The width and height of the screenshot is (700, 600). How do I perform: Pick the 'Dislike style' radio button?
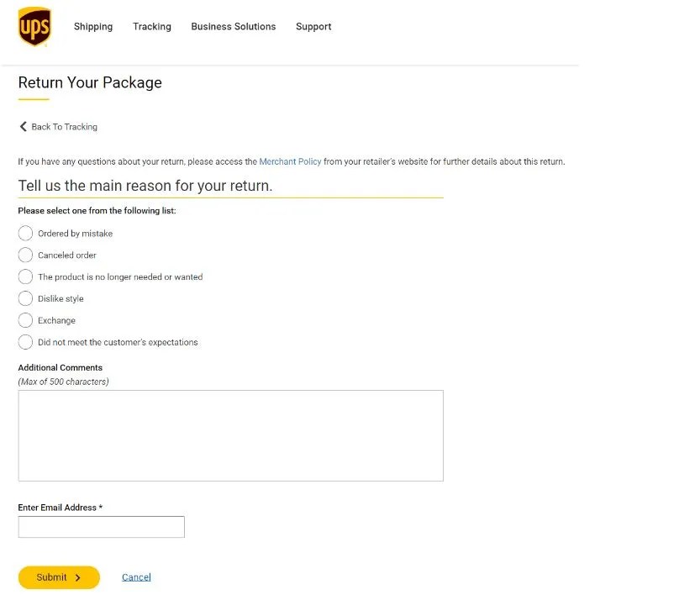pos(25,299)
